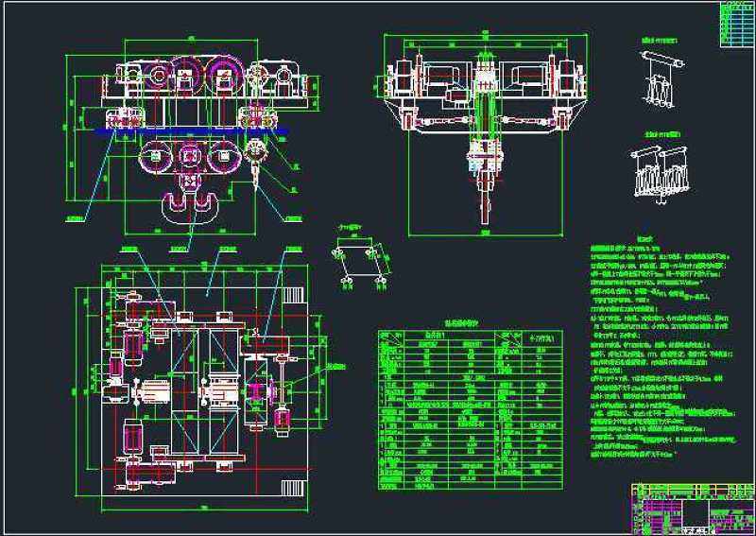This screenshot has width=756, height=536.
Task: Click the revision table beside the side view
Action: point(738,26)
